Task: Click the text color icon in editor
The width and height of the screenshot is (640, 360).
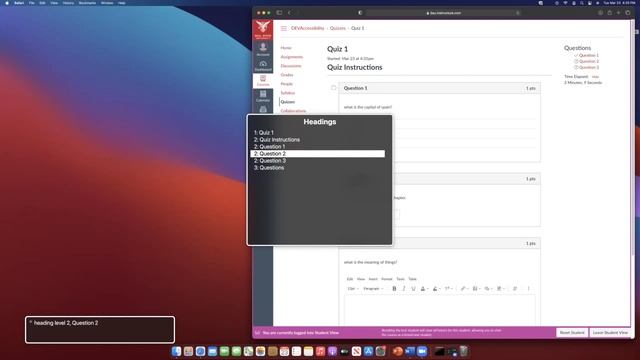Action: (423, 289)
